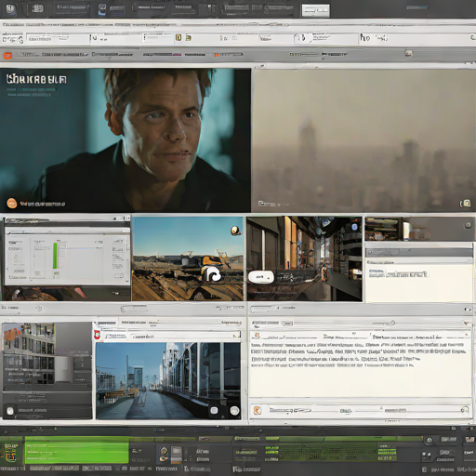Expand the first input combo box in toolbar
Screen dimensions: 476x476
(x=58, y=39)
